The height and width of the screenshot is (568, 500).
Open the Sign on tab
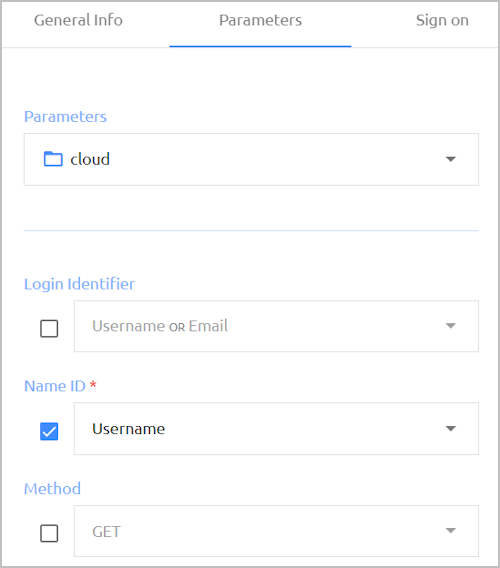pos(442,20)
